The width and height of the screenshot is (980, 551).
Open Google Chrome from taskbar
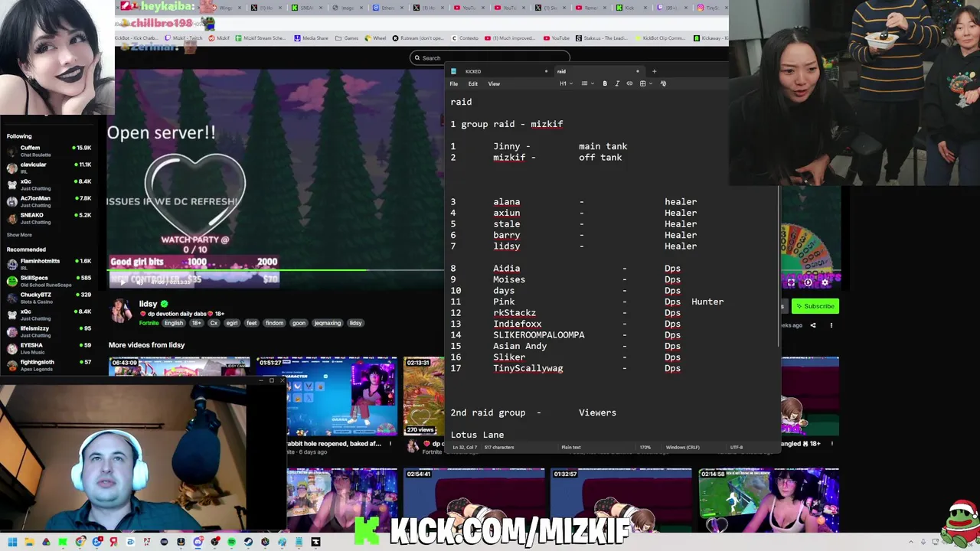coord(80,542)
